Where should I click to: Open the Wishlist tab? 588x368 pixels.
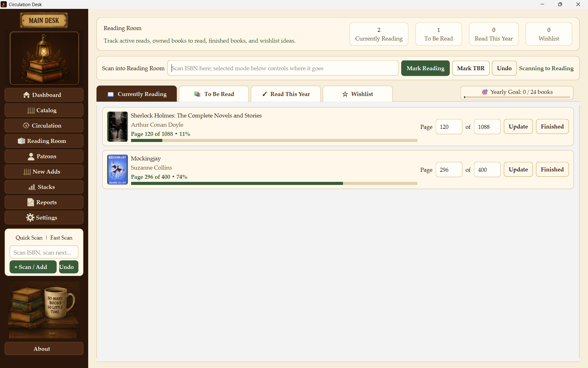(357, 94)
